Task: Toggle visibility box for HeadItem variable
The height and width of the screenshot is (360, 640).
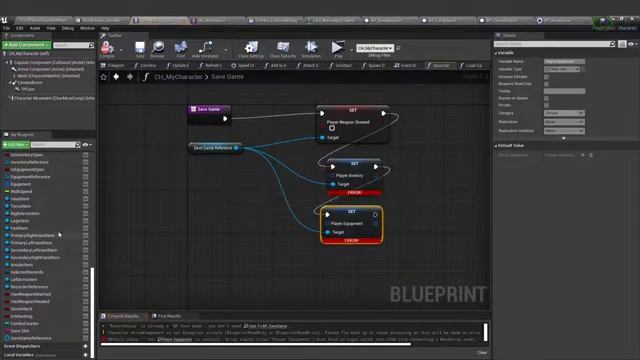Action: (x=85, y=199)
